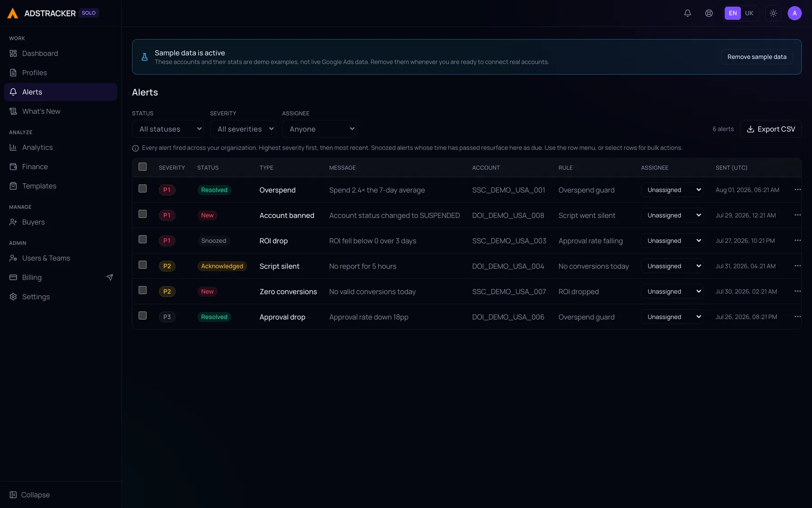Image resolution: width=812 pixels, height=508 pixels.
Task: Toggle the light theme sun icon
Action: pyautogui.click(x=773, y=13)
